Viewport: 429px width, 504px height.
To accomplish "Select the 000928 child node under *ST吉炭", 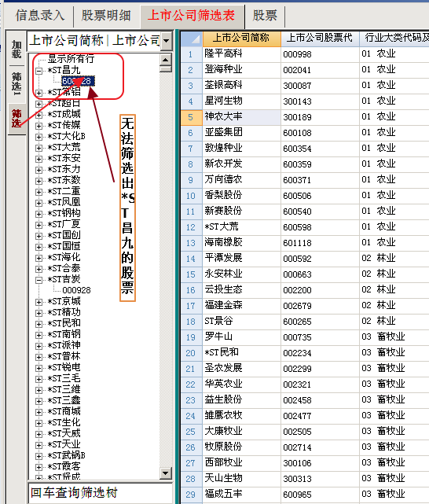I will point(76,290).
